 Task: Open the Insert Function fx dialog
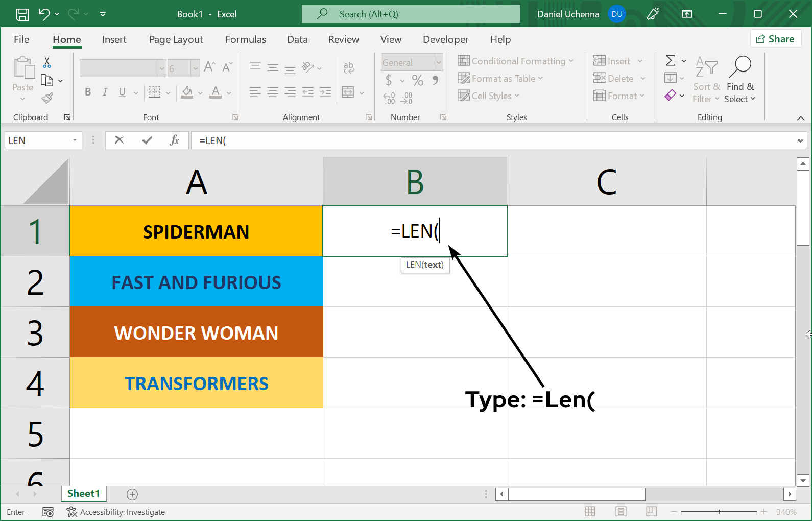click(174, 140)
